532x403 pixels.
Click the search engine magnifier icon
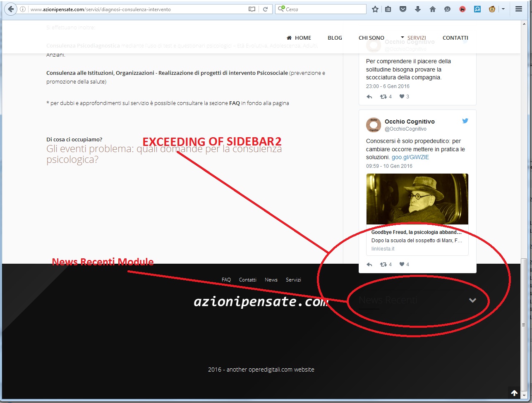point(281,9)
